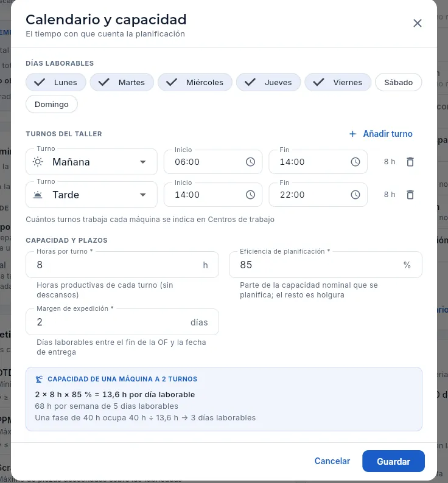Click the Fin 14:00 time field
The image size is (448, 483).
pyautogui.click(x=318, y=162)
